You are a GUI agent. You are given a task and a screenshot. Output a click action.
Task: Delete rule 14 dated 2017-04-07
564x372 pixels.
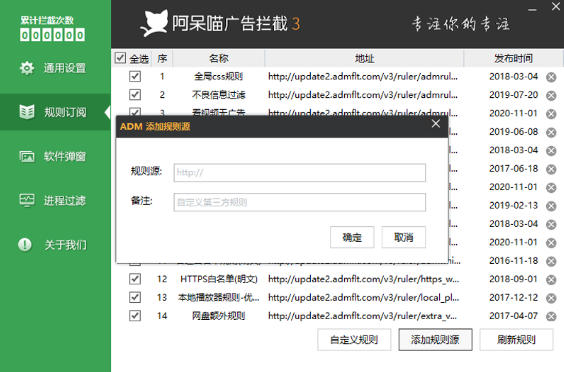pos(551,316)
